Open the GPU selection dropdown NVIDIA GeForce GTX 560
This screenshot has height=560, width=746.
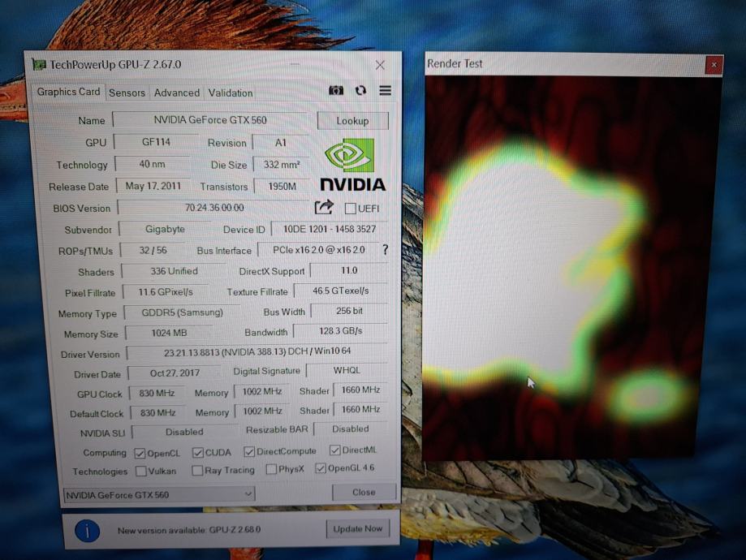click(159, 495)
